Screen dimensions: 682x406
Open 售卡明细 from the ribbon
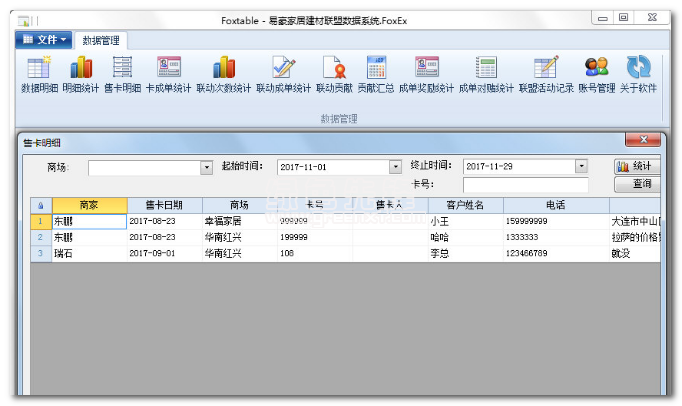tap(122, 69)
